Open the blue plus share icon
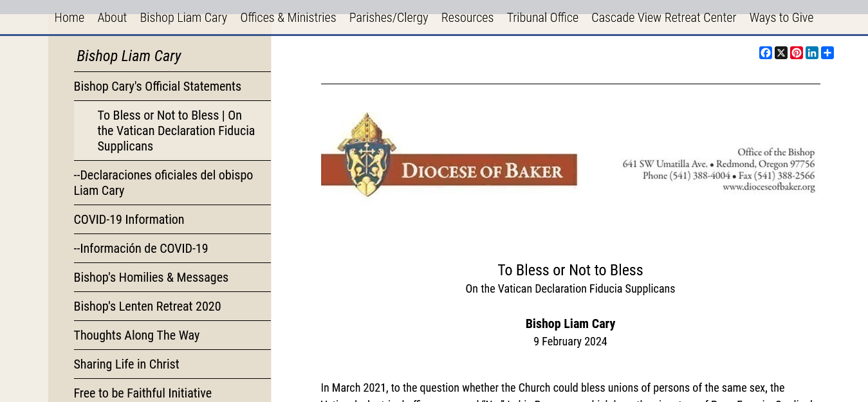 click(827, 53)
